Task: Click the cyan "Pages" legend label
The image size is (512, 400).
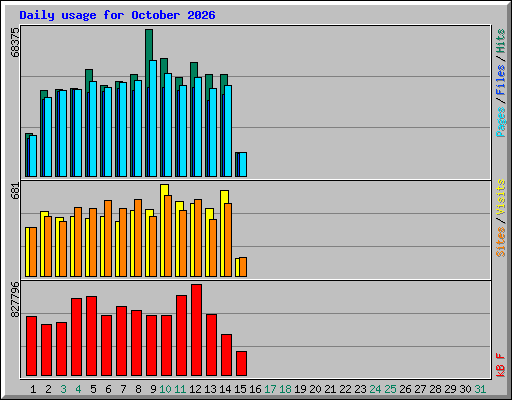Action: [x=501, y=122]
